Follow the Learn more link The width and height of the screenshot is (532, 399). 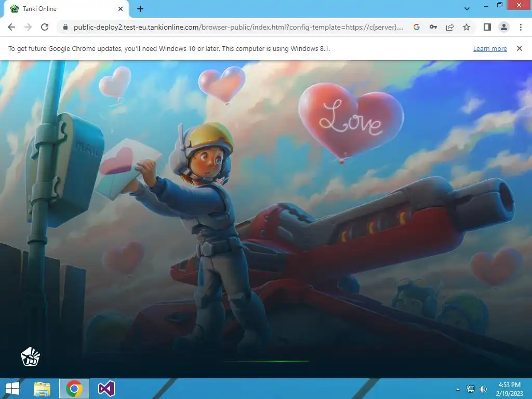tap(490, 48)
